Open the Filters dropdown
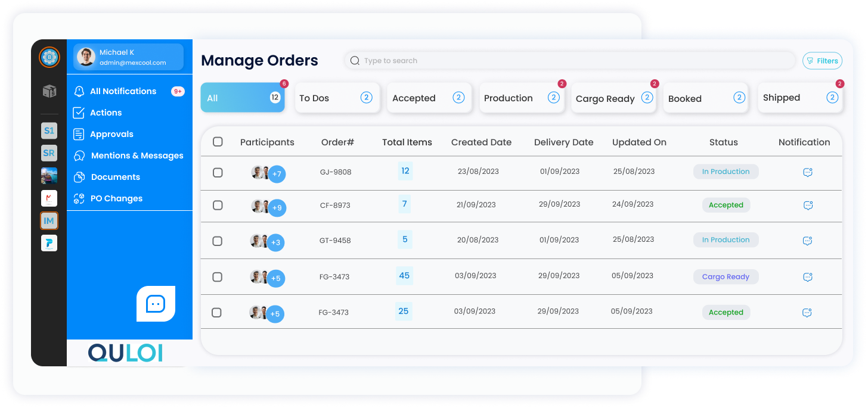Image resolution: width=868 pixels, height=408 pixels. tap(822, 60)
